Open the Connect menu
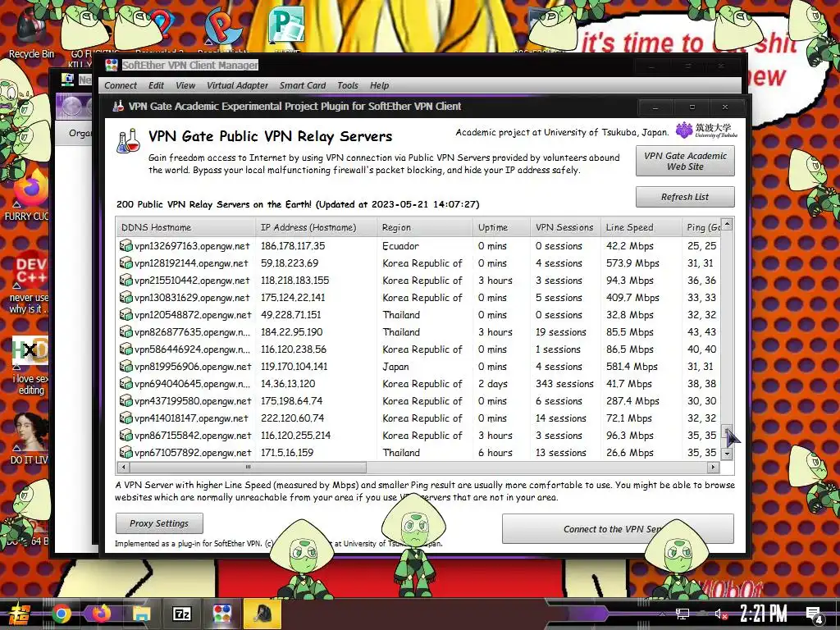 tap(121, 85)
